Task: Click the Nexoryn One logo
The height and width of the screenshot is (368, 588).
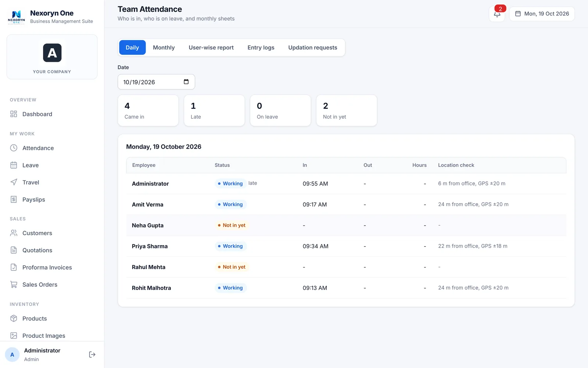Action: (x=17, y=17)
